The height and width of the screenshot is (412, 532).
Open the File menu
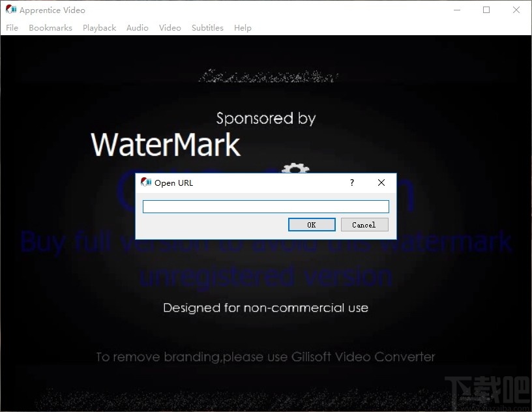pos(12,28)
